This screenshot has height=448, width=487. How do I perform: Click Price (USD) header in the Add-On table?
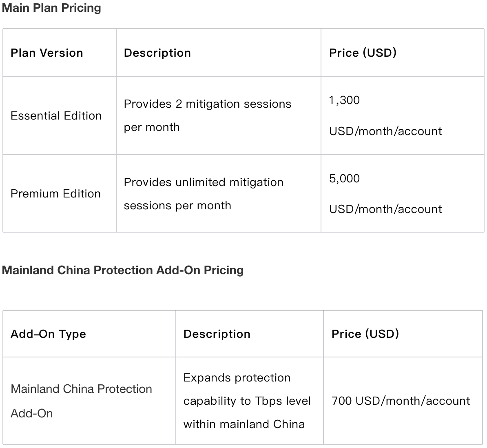(365, 334)
